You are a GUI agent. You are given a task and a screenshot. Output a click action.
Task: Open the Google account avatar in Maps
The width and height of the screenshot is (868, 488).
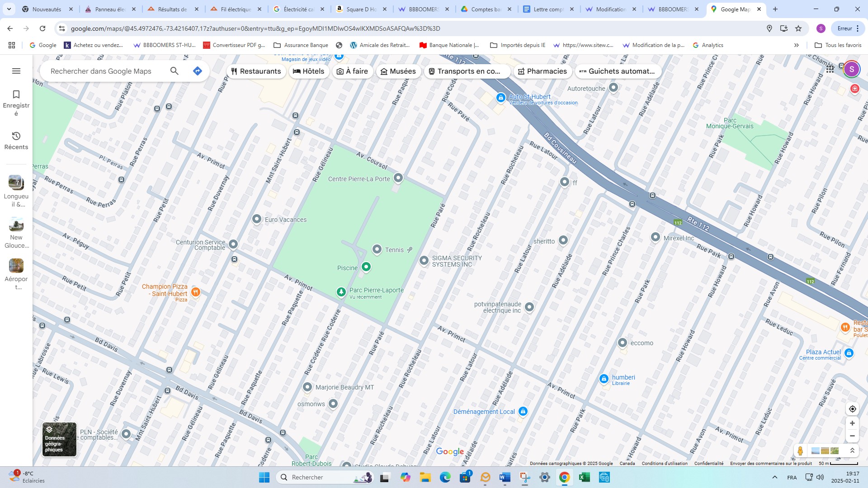(852, 69)
